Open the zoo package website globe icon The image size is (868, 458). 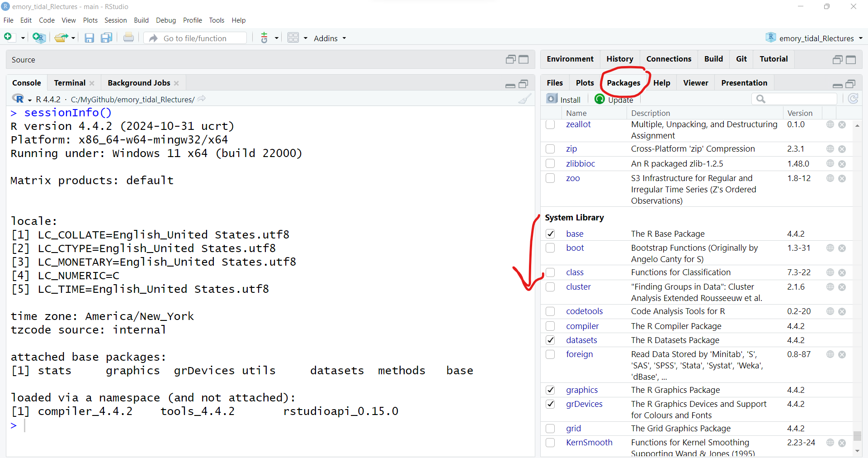(830, 178)
